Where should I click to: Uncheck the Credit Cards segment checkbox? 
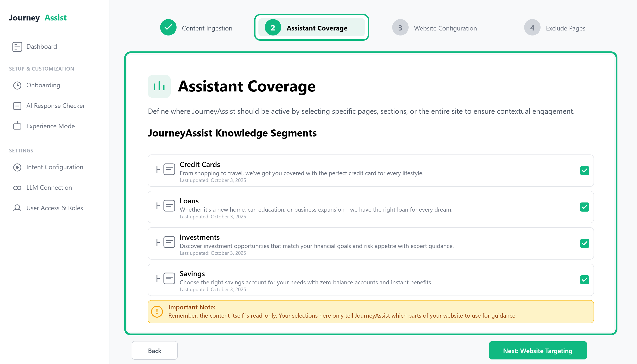coord(584,171)
